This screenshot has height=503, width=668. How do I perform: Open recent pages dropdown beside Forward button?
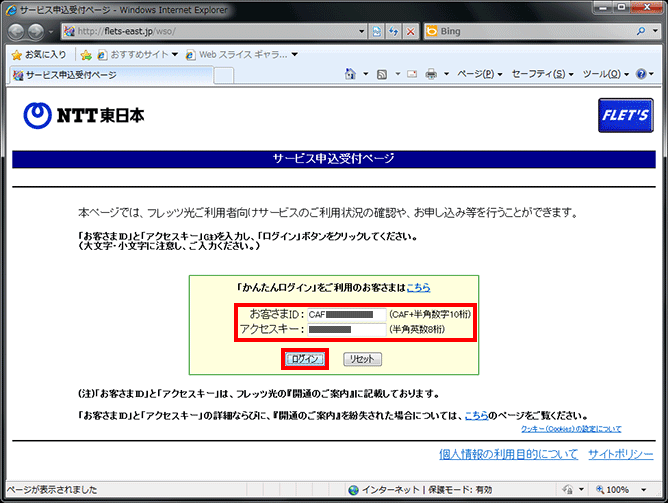coord(51,32)
